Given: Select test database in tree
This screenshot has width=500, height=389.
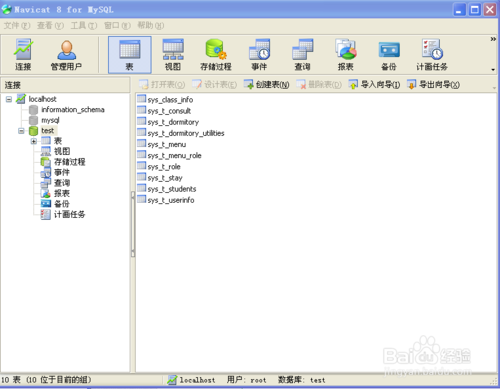Looking at the screenshot, I should pos(48,131).
